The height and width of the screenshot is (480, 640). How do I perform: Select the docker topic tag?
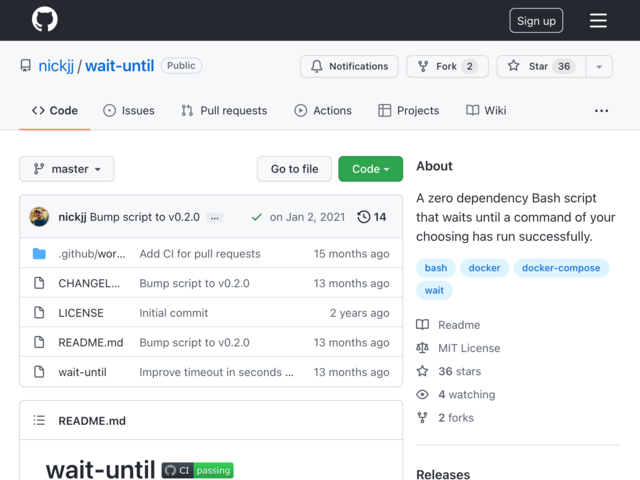point(484,268)
